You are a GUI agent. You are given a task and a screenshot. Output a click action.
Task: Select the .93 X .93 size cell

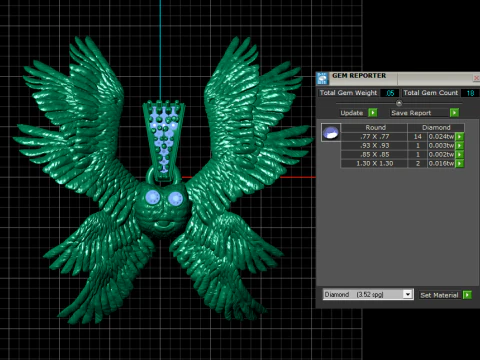point(375,146)
